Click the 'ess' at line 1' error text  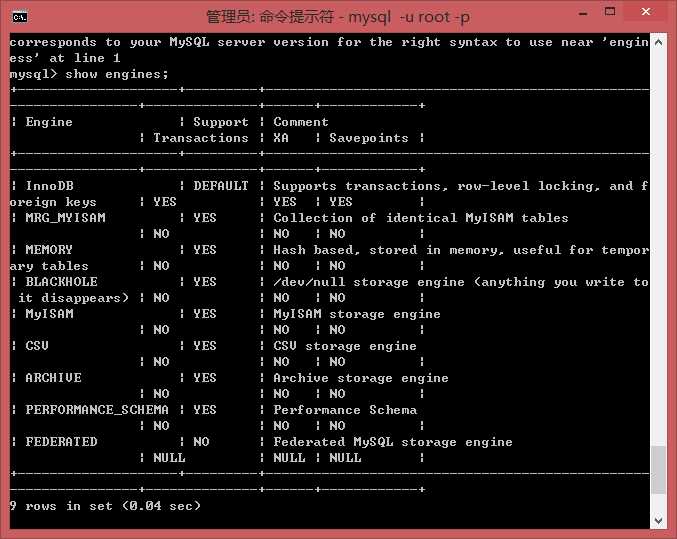coord(65,58)
